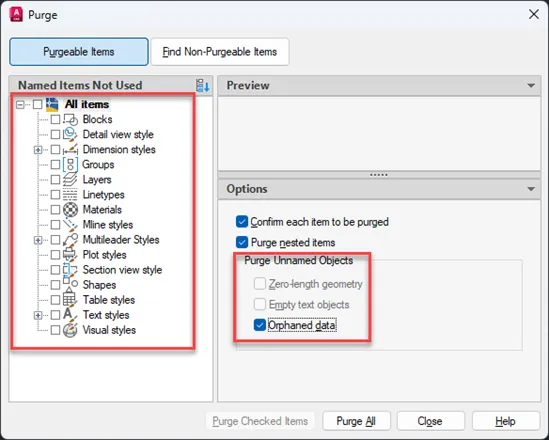Check the Dimension styles checkbox
Viewport: 549px width, 440px height.
tap(55, 149)
